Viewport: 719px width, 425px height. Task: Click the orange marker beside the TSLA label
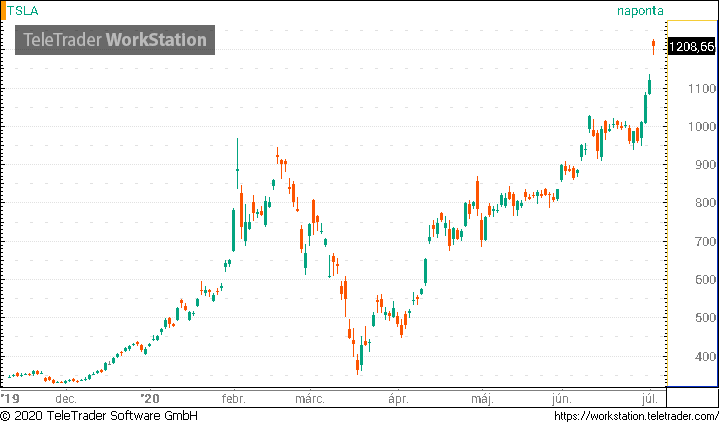[3, 10]
